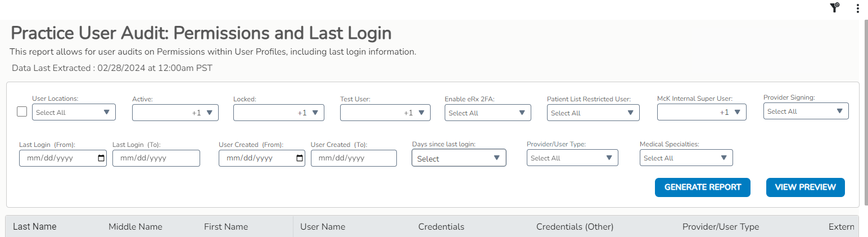
Task: Open the Medical Specialties dropdown
Action: click(x=686, y=158)
